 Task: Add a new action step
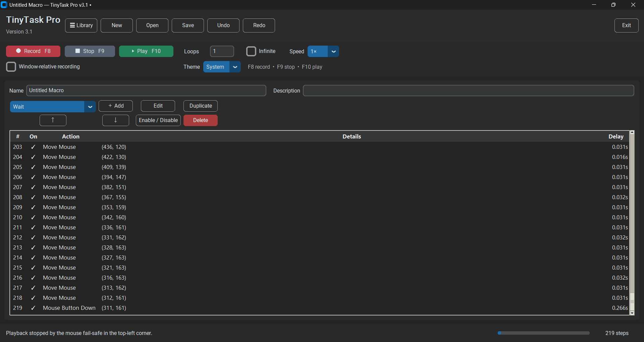click(x=116, y=106)
